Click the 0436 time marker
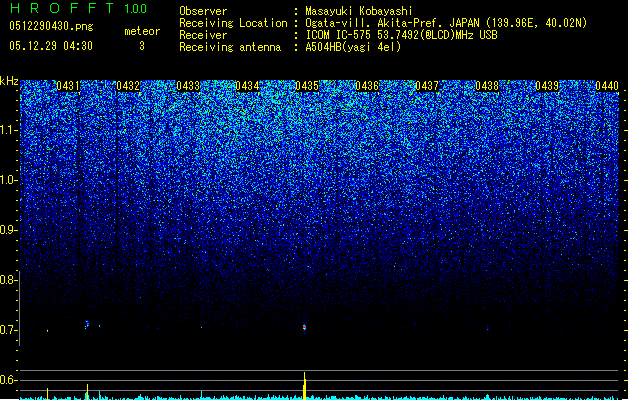The image size is (629, 400). coord(367,86)
